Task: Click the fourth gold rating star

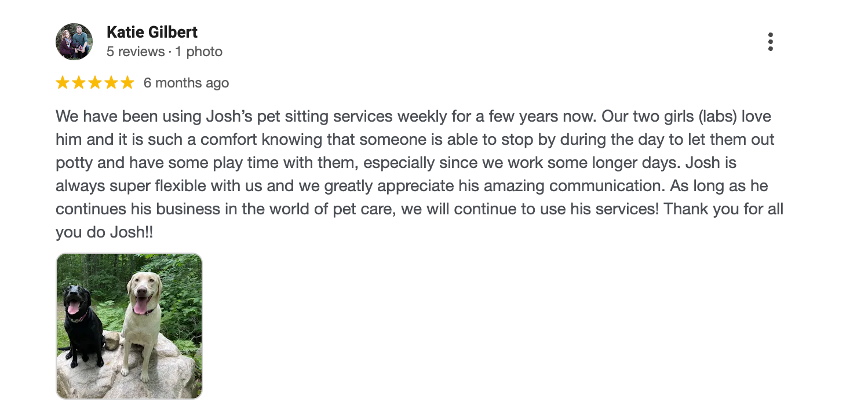Action: (x=111, y=83)
